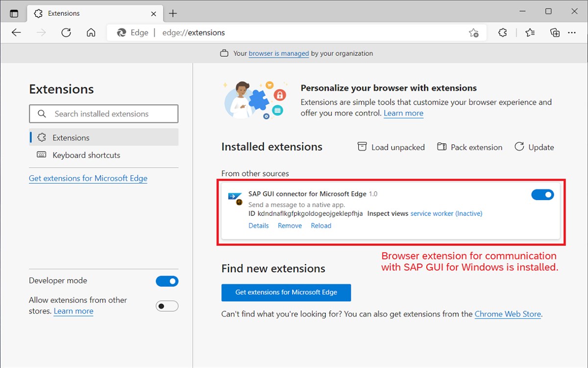Click the search installed extensions field
This screenshot has height=368, width=588.
[x=103, y=113]
